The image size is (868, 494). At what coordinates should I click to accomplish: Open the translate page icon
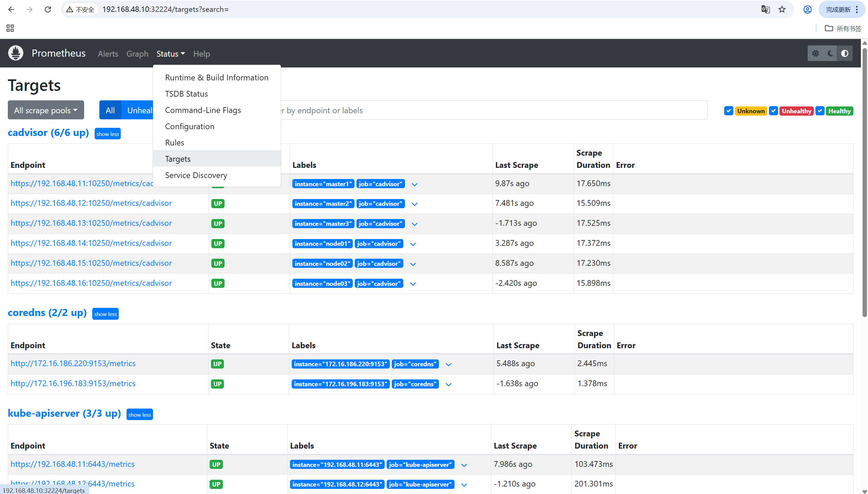(766, 9)
